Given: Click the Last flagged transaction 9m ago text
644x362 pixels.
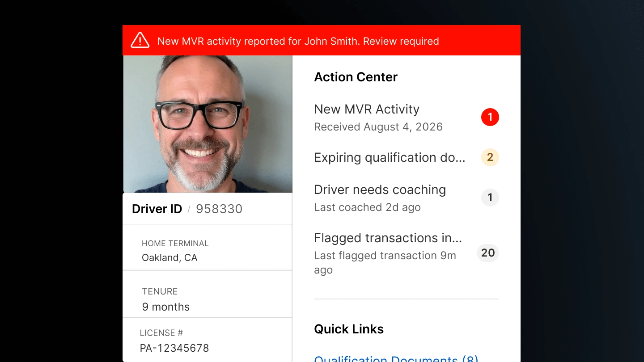Looking at the screenshot, I should tap(385, 263).
